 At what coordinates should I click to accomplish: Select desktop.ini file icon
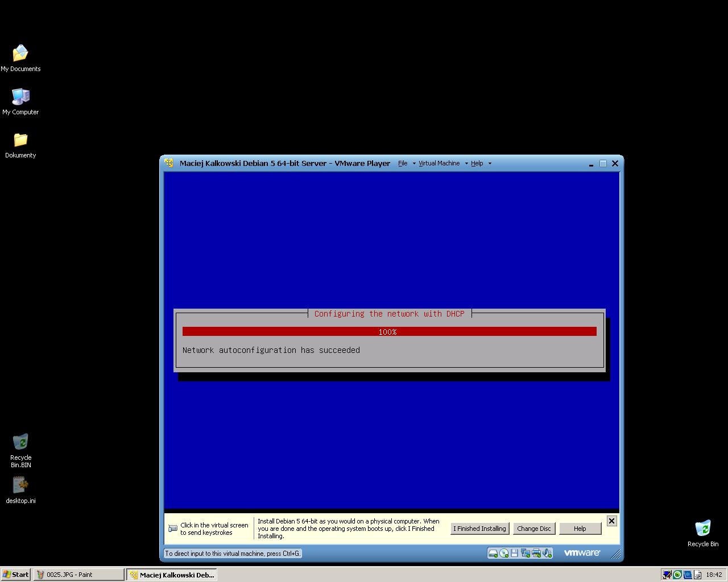[20, 490]
